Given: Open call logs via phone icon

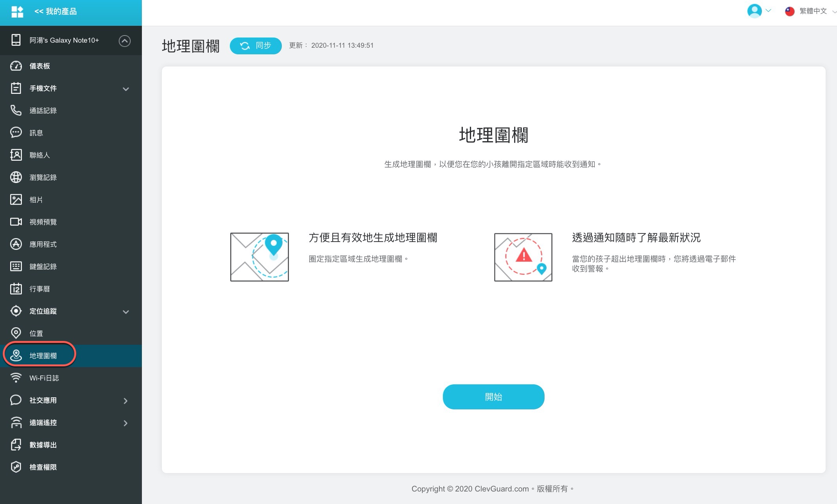Looking at the screenshot, I should click(x=16, y=110).
